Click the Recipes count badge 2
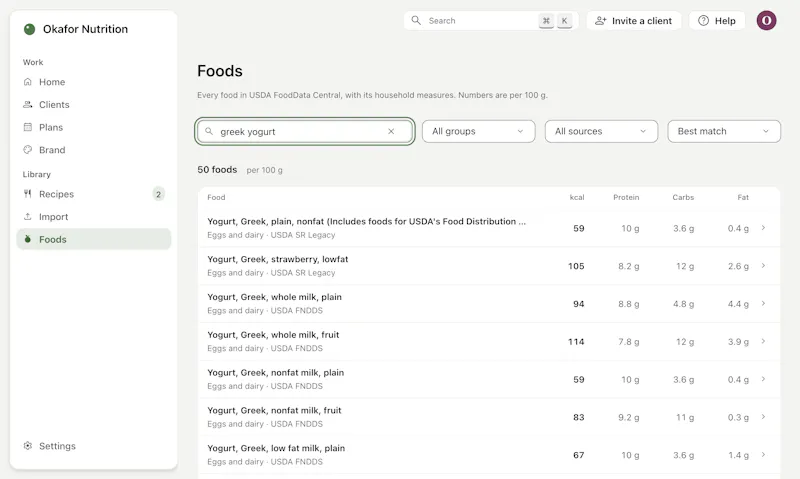 (159, 194)
